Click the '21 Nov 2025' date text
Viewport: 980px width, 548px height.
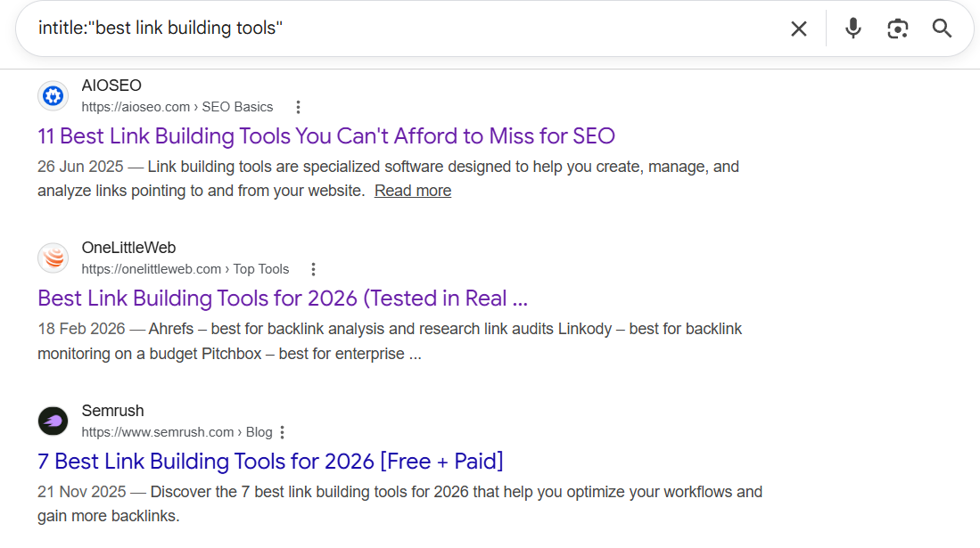click(82, 492)
